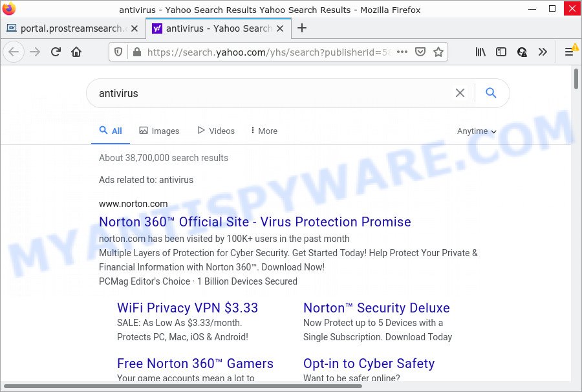Open Free Norton 360 Gamers link

(195, 364)
